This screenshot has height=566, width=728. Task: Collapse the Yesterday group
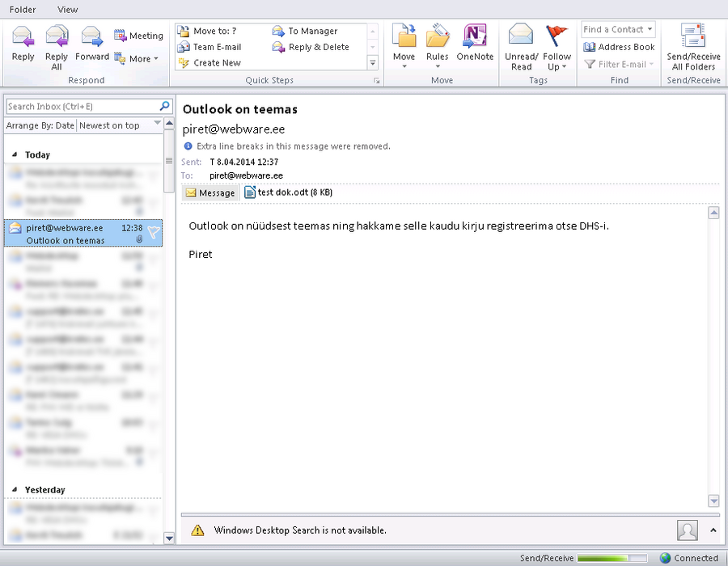(15, 489)
